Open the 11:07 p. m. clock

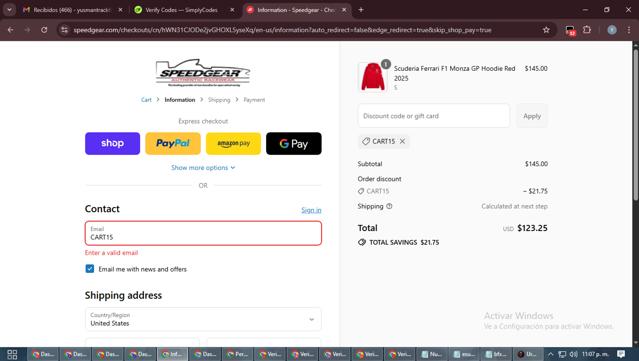click(x=595, y=354)
